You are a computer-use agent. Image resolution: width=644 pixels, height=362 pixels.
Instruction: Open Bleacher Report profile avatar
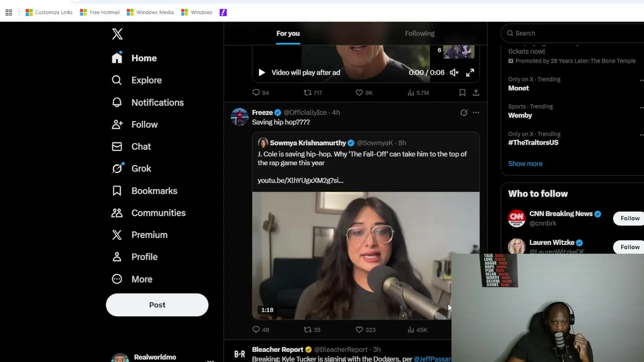pyautogui.click(x=239, y=353)
